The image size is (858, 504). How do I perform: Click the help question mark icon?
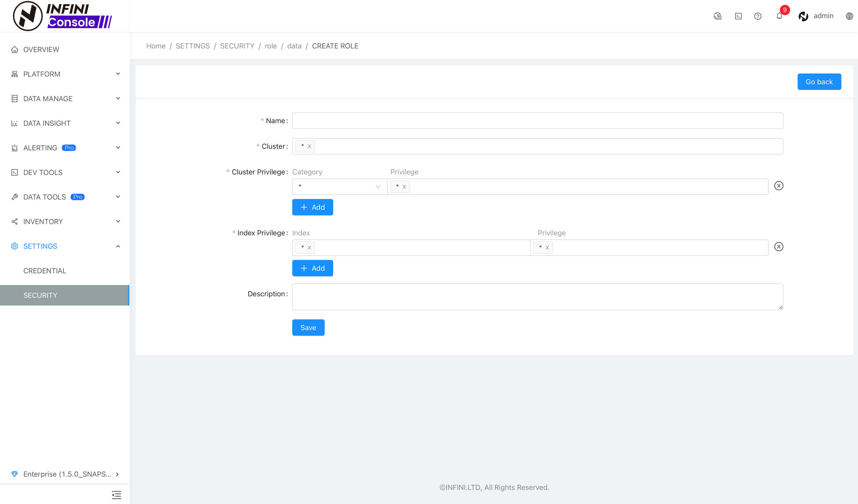click(x=758, y=16)
